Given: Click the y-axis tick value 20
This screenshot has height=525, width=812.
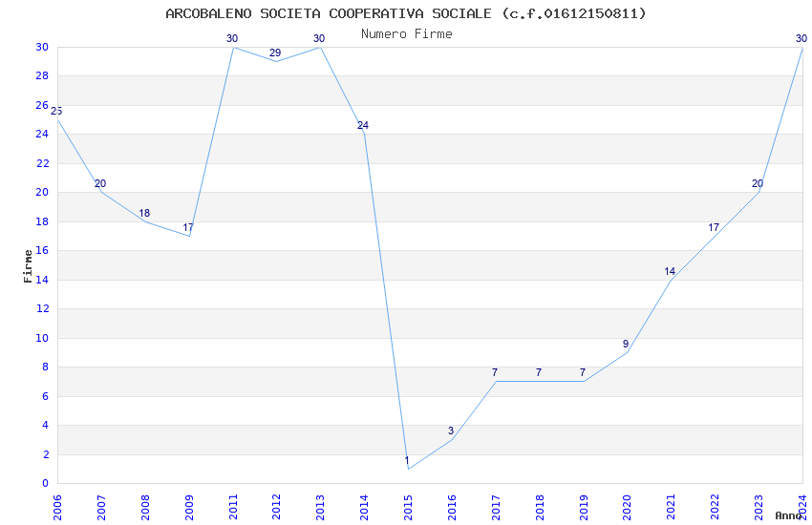Looking at the screenshot, I should [42, 192].
